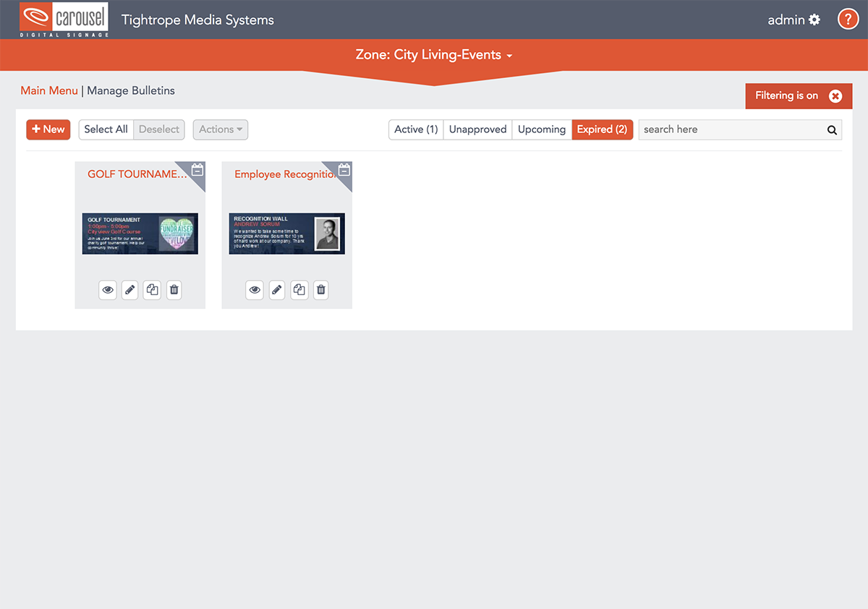Screen dimensions: 868x609
Task: Click Deselect to clear selection
Action: (159, 129)
